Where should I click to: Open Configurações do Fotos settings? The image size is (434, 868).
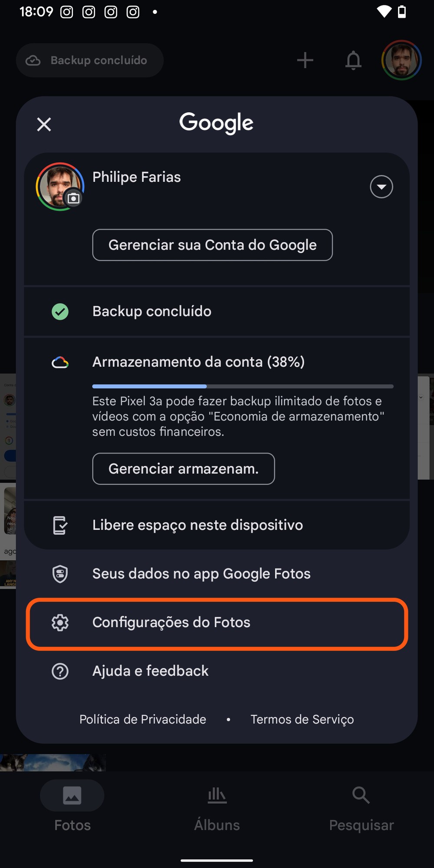pyautogui.click(x=171, y=622)
